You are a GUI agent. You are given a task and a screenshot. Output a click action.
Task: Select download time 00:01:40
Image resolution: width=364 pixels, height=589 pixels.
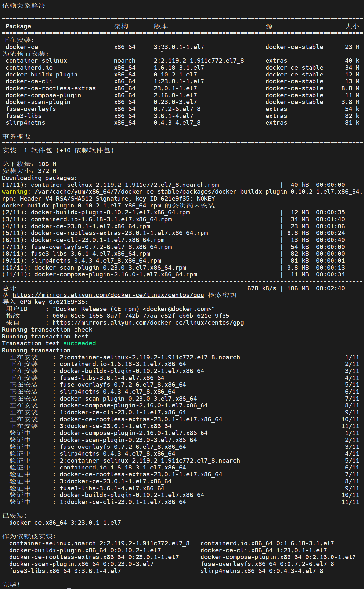coord(331,219)
